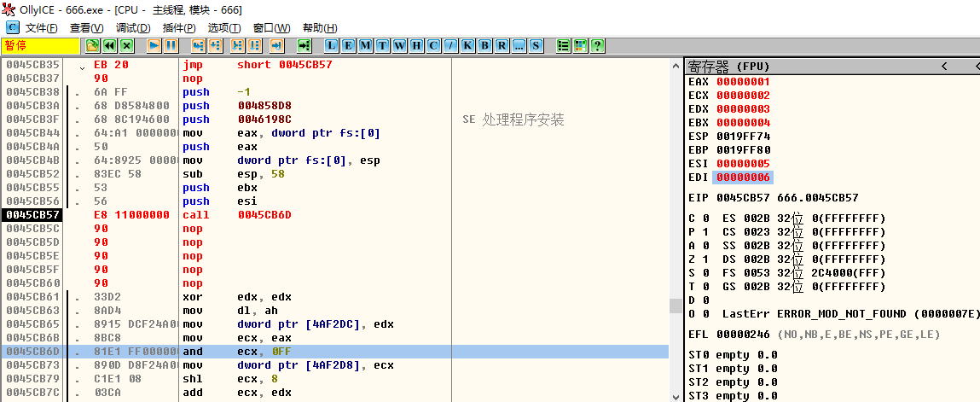Click the Open file toolbar icon

click(x=93, y=45)
